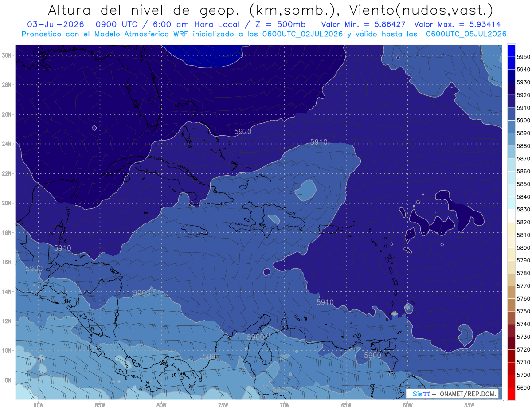Click the '0600UTC_02JUL2026' initialization time
The height and width of the screenshot is (411, 532).
point(302,34)
